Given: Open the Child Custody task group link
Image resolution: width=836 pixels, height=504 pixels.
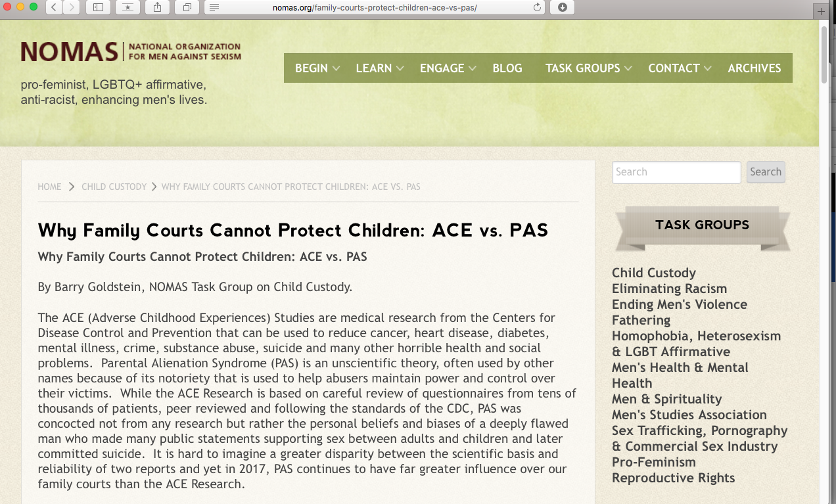Looking at the screenshot, I should tap(653, 273).
